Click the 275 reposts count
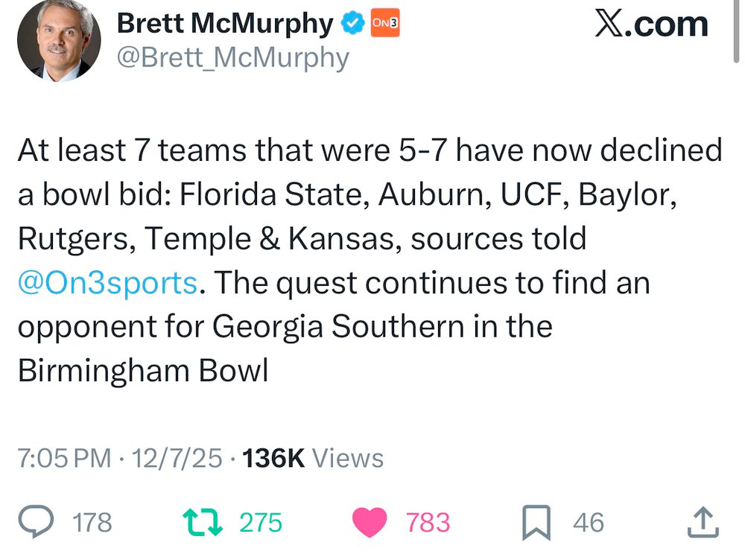 pyautogui.click(x=261, y=522)
